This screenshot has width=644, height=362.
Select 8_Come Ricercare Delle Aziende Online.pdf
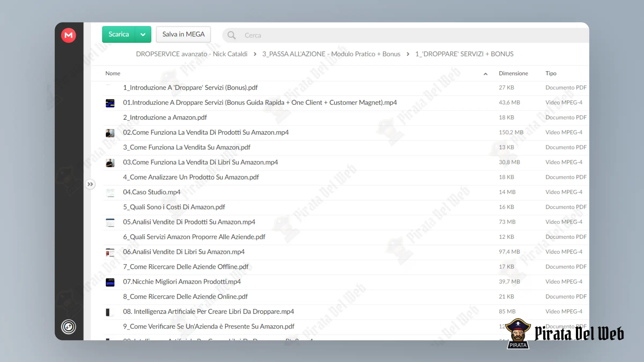(x=185, y=297)
